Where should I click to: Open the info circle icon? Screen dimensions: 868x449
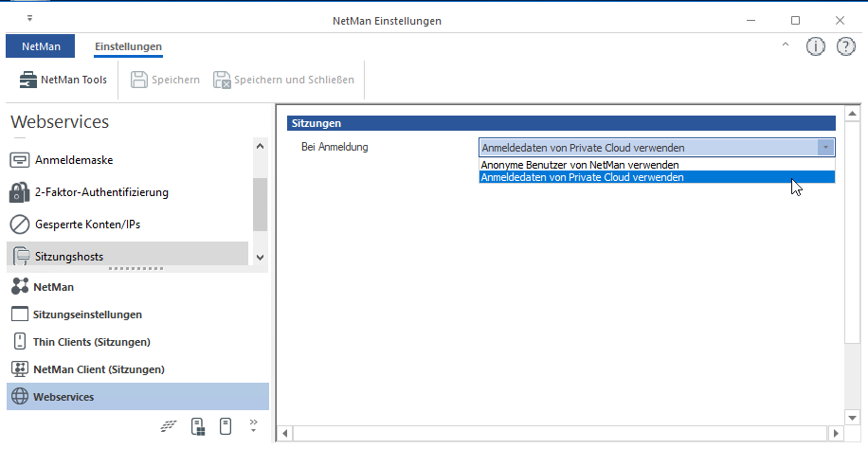(816, 46)
